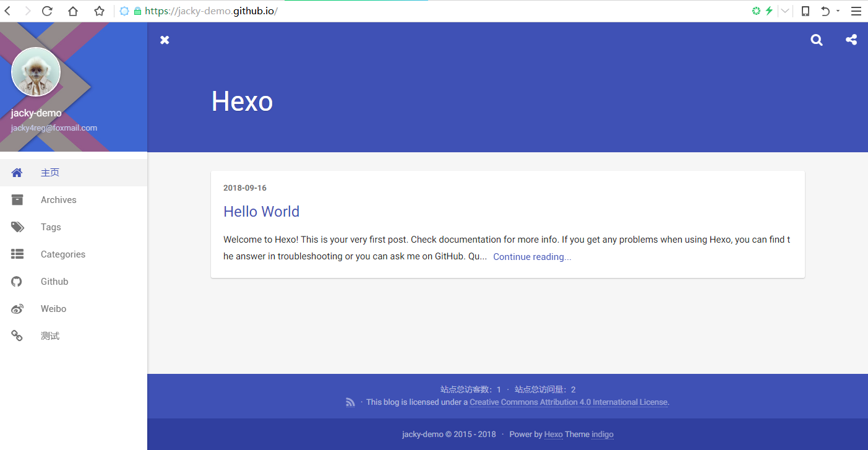
Task: Click the share icon in the header
Action: pos(851,40)
